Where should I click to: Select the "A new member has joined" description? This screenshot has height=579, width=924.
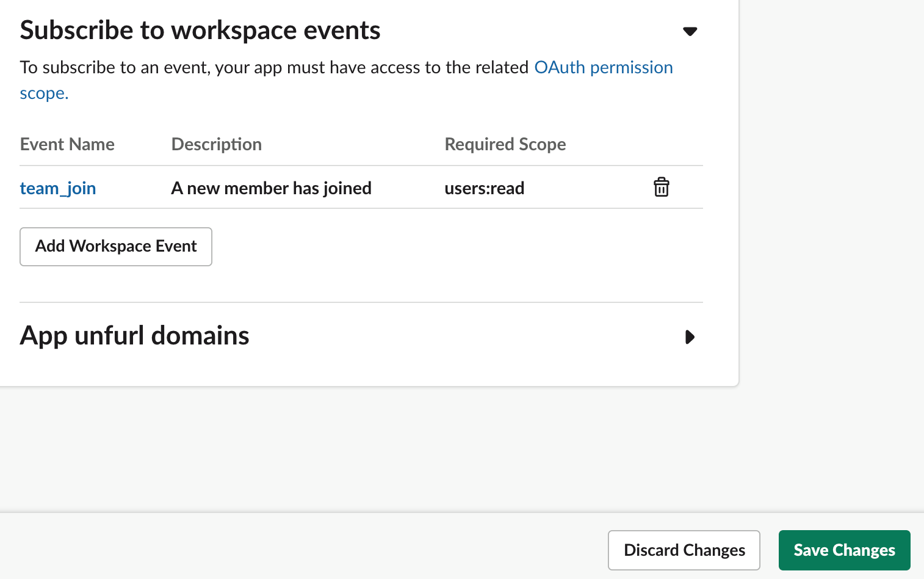pos(271,188)
